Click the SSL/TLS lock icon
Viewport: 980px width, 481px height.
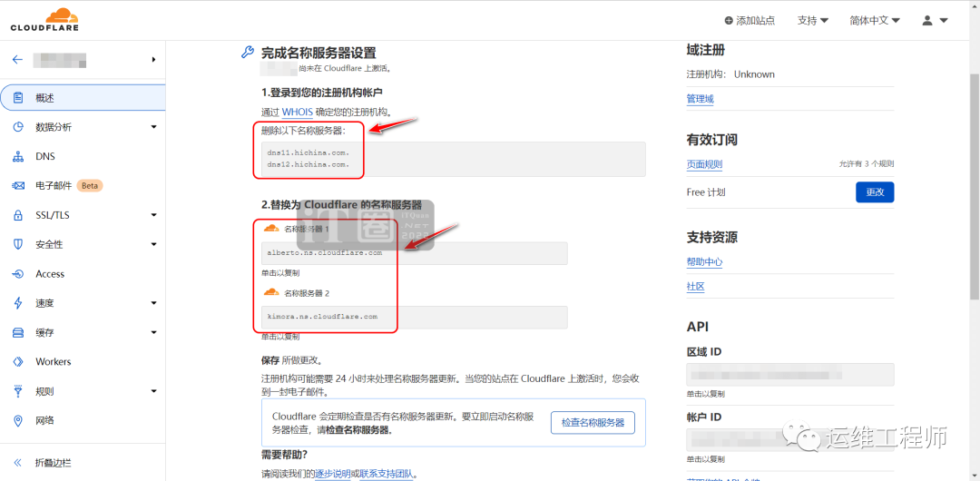pos(18,215)
